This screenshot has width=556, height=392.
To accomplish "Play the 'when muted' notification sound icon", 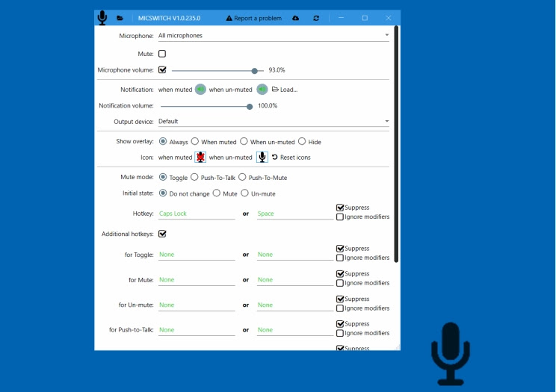I will point(200,90).
